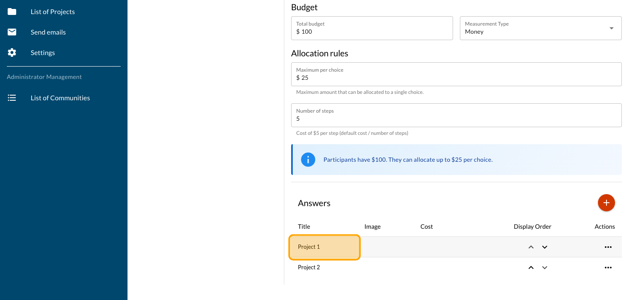Open actions menu for Project 1

pos(608,247)
